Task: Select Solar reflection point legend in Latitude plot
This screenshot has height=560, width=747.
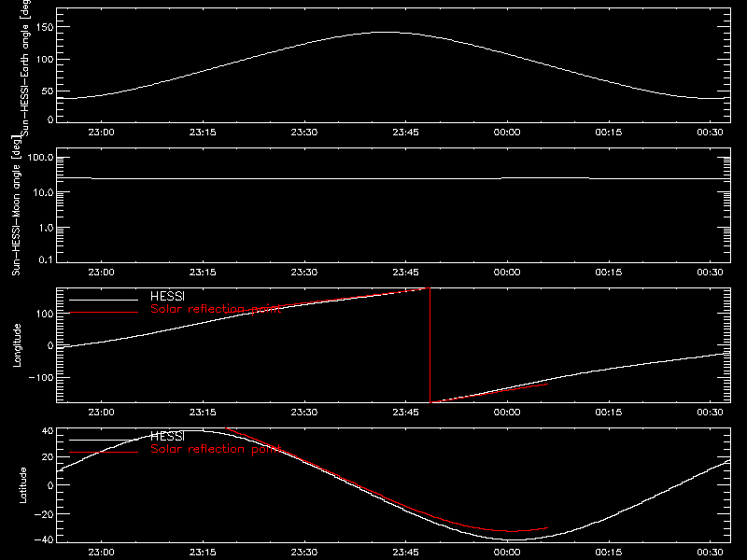Action: click(216, 449)
